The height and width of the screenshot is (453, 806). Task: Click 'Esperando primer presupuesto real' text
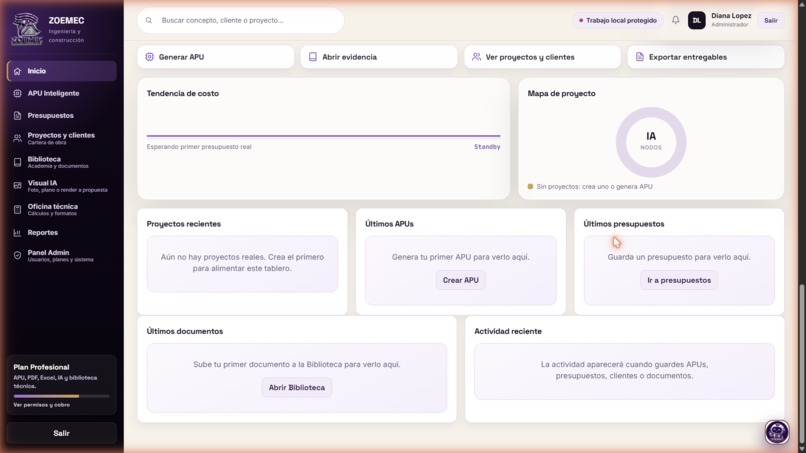point(199,147)
